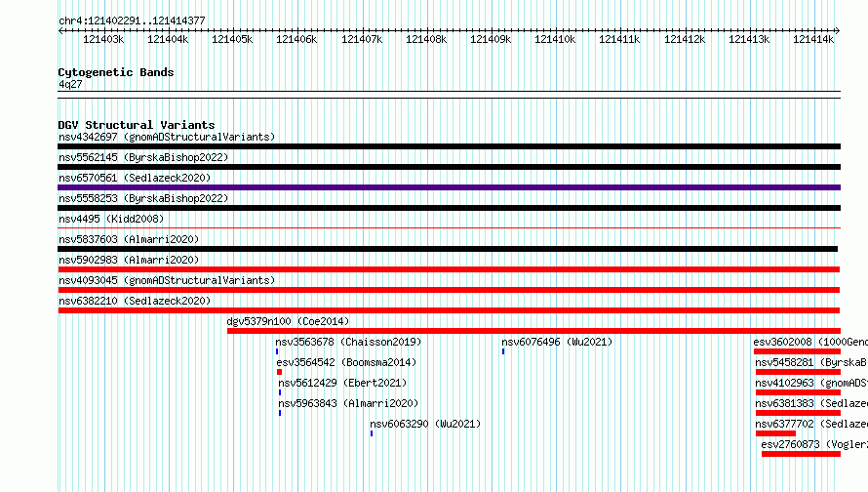This screenshot has height=492, width=868.
Task: Click the blue marker under nsv5963843
Action: [x=280, y=413]
